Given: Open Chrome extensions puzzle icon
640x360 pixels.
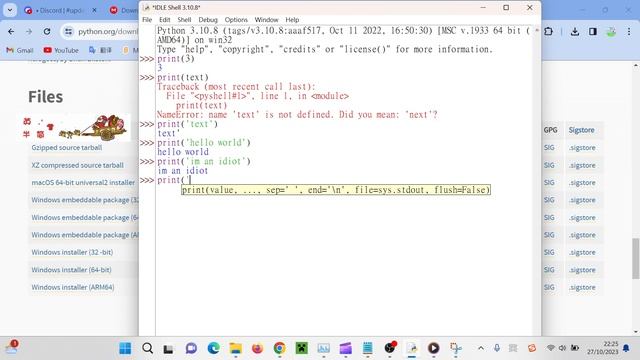Looking at the screenshot, I should (x=549, y=31).
